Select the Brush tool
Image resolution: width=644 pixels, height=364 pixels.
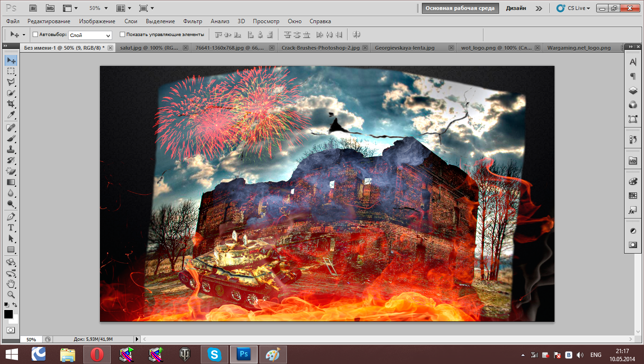(11, 138)
